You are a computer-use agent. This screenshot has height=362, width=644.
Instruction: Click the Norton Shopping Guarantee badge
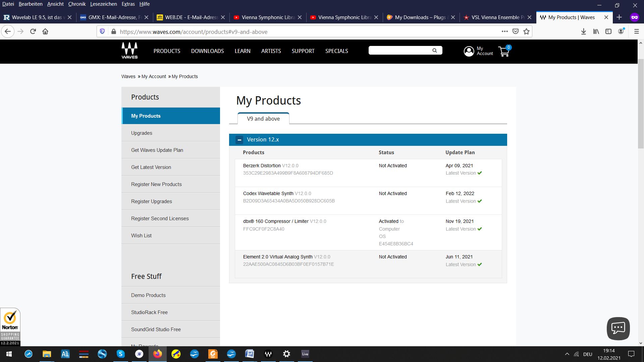[10, 327]
